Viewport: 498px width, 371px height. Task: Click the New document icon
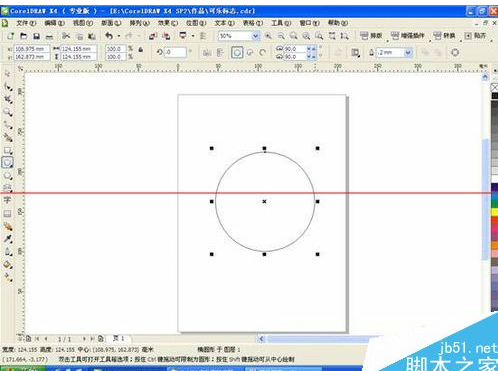(11, 36)
